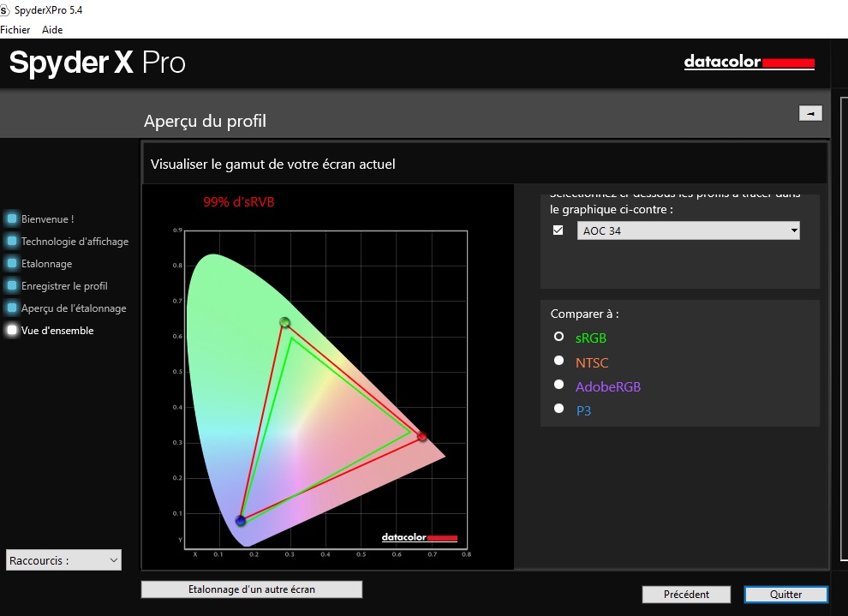
Task: Click the Vue d'ensemble step indicator
Action: point(12,331)
